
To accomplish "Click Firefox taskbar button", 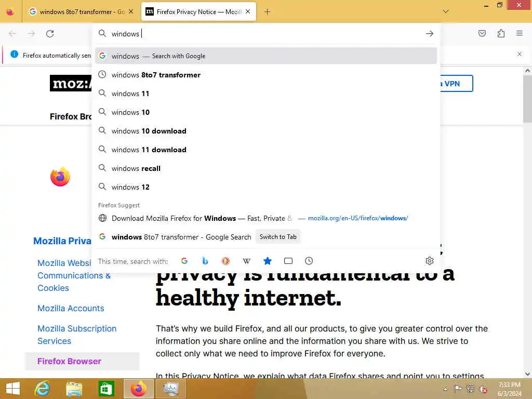I will point(138,389).
